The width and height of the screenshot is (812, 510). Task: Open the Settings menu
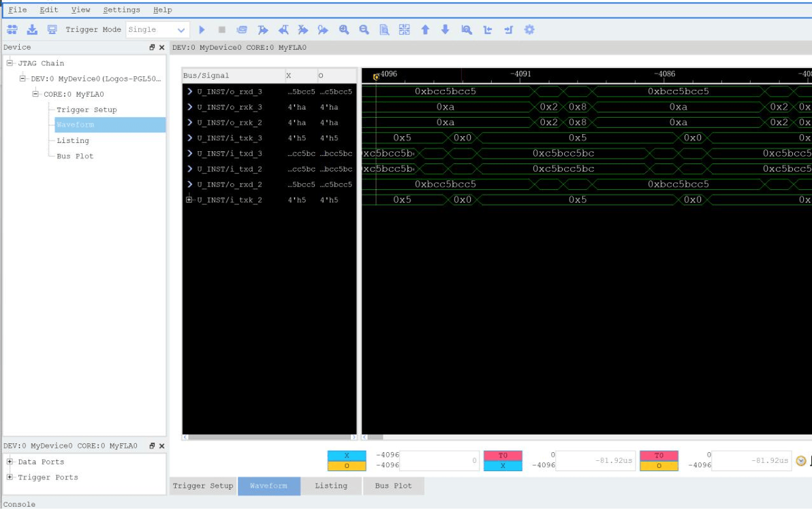click(x=121, y=10)
